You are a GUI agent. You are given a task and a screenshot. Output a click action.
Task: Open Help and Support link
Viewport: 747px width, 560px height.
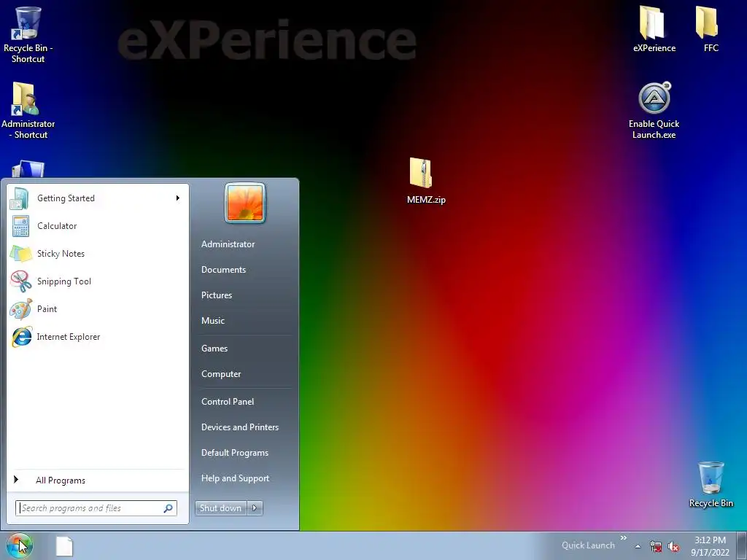tap(235, 478)
